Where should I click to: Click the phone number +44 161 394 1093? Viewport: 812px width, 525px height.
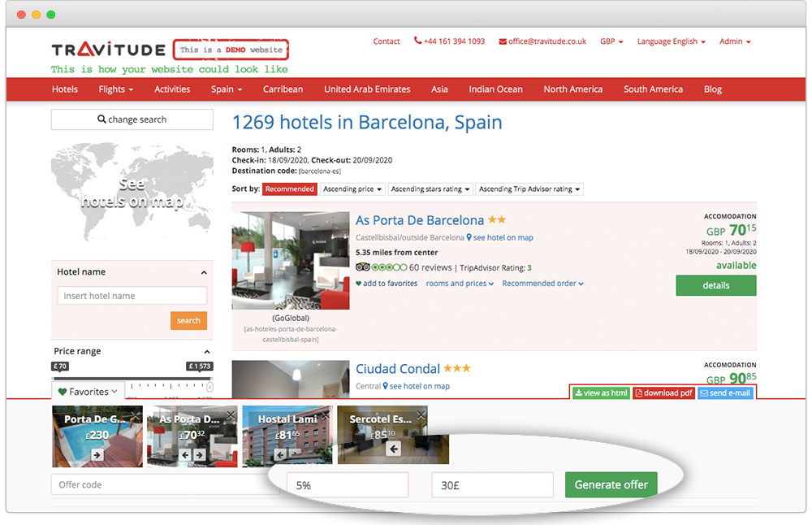(x=449, y=41)
